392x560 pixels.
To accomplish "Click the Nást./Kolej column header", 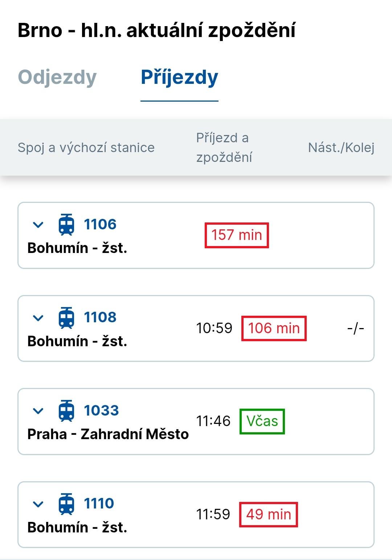I will point(341,147).
